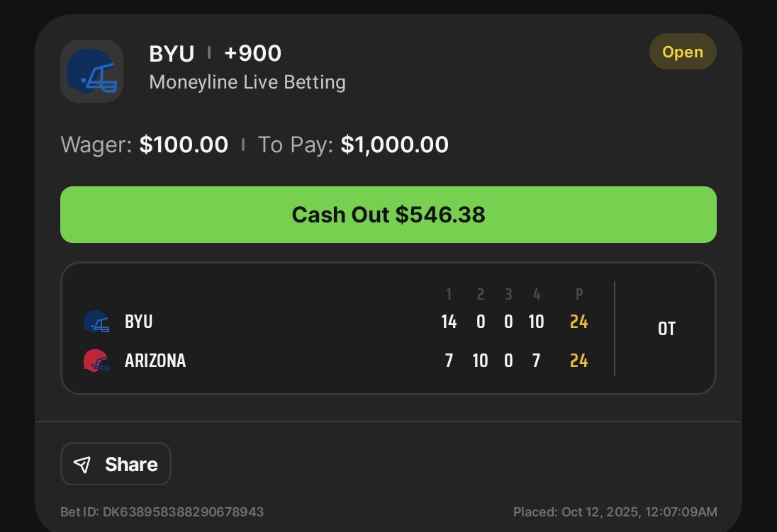Click the paper plane share icon
This screenshot has height=532, width=777.
(x=83, y=464)
